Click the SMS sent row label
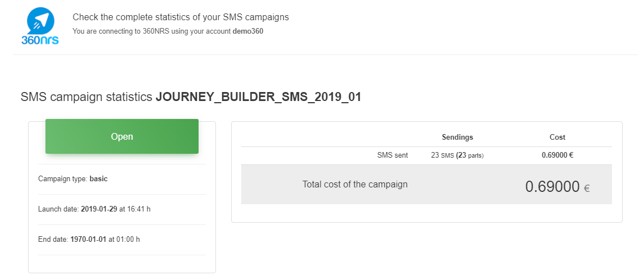 393,155
